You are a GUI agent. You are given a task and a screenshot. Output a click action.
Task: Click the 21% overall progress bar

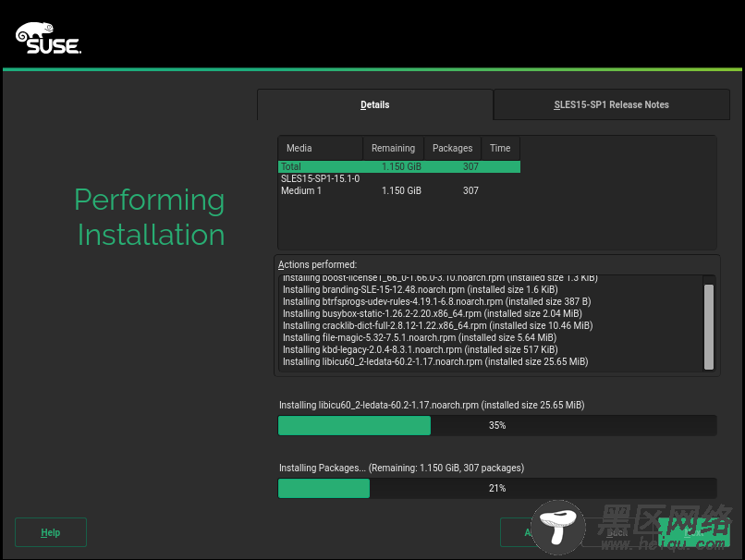pos(497,488)
